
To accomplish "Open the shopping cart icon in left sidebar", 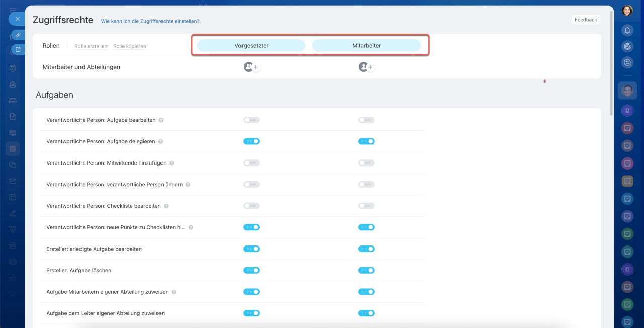I will coord(13,294).
